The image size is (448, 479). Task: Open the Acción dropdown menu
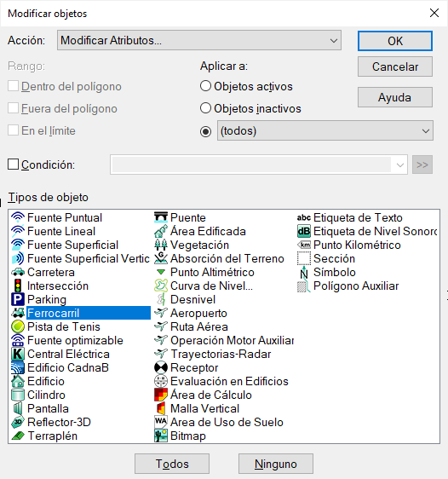coord(199,40)
